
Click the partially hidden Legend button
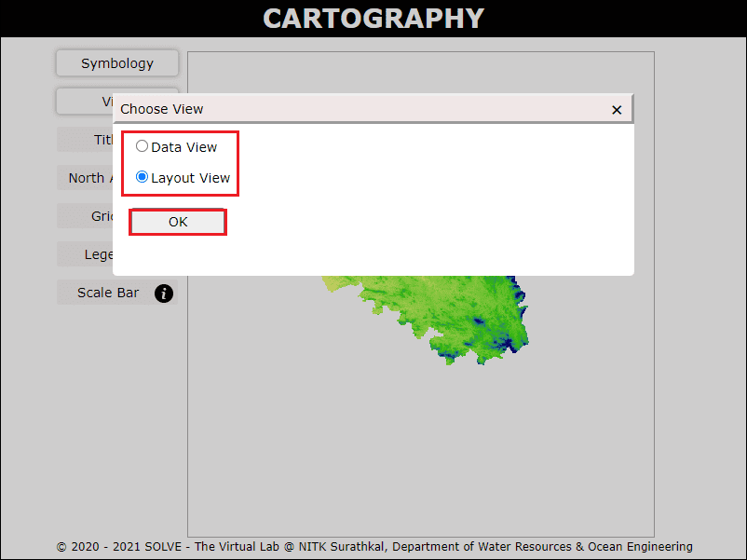pyautogui.click(x=85, y=254)
